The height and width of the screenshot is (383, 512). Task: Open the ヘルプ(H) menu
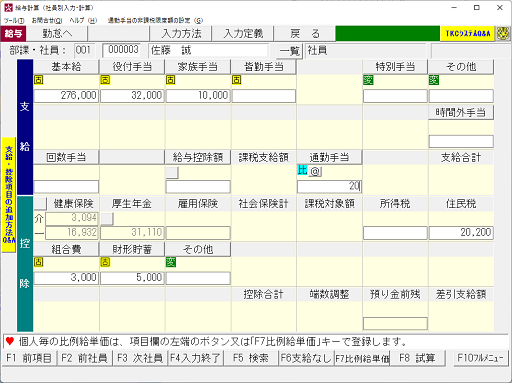(83, 20)
